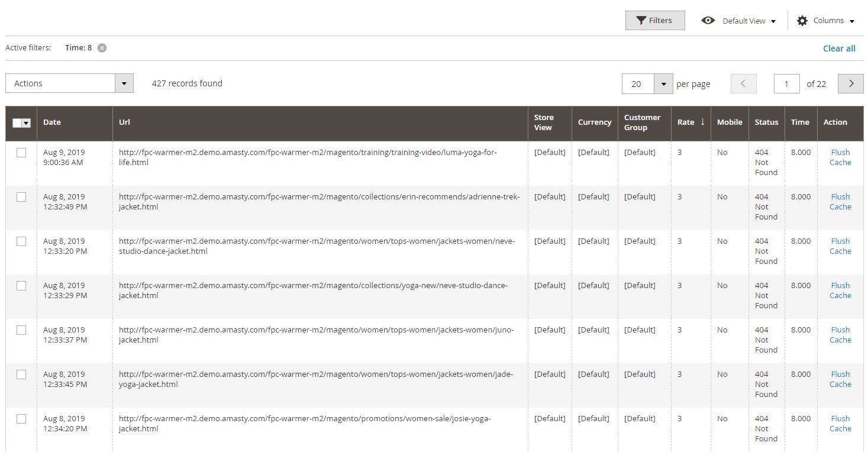Viewport: 868px width, 452px height.
Task: Click the gear icon for Columns
Action: [x=802, y=21]
